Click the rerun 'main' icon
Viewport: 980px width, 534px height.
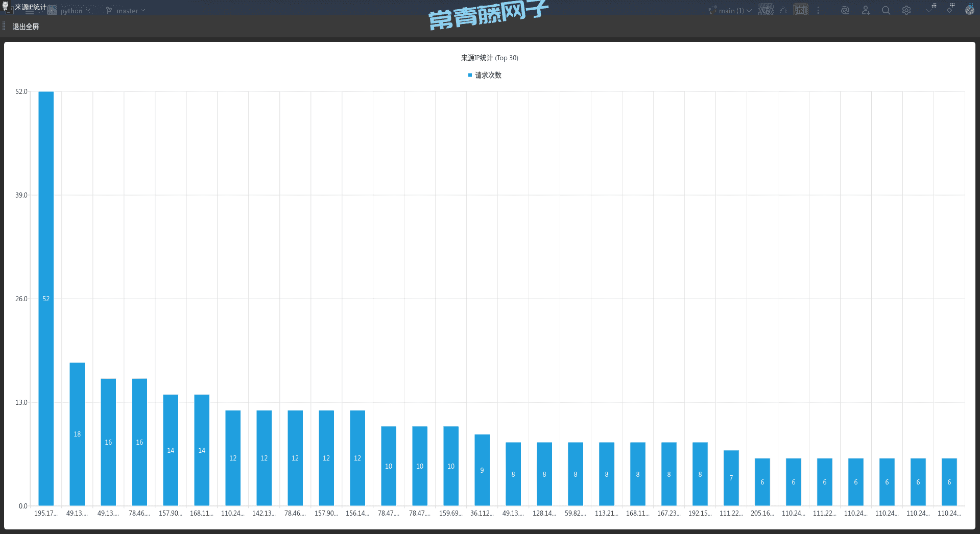pyautogui.click(x=766, y=10)
